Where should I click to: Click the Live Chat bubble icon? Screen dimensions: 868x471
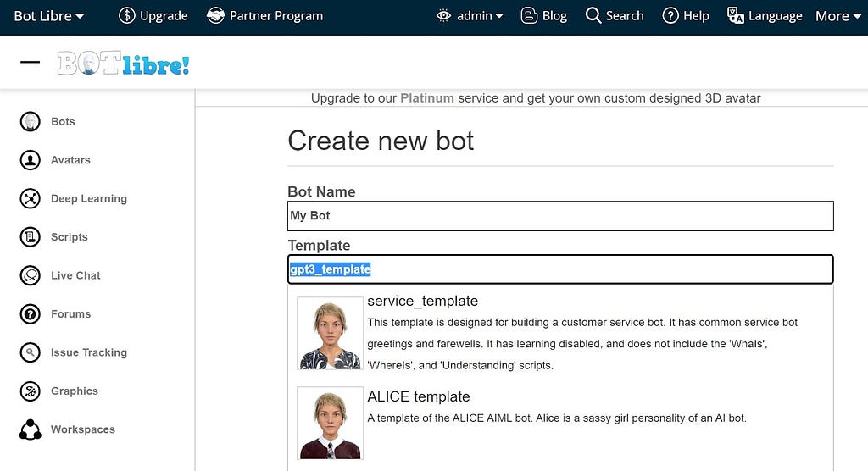tap(30, 275)
